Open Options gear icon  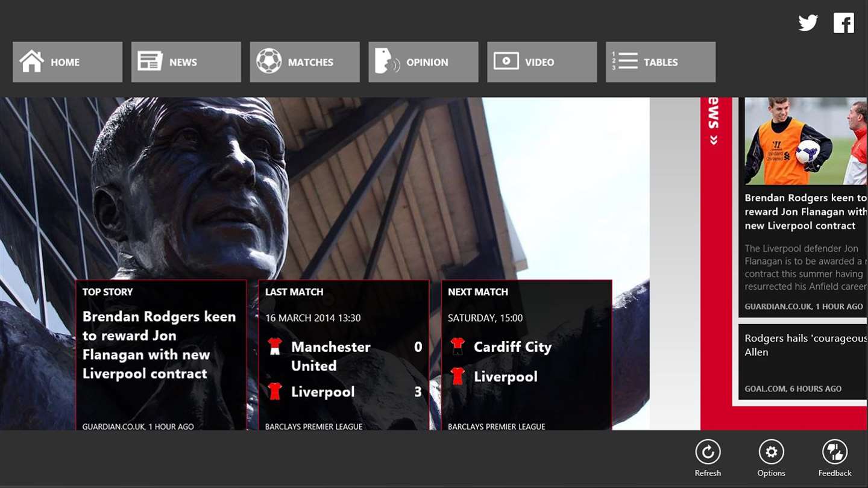[771, 452]
